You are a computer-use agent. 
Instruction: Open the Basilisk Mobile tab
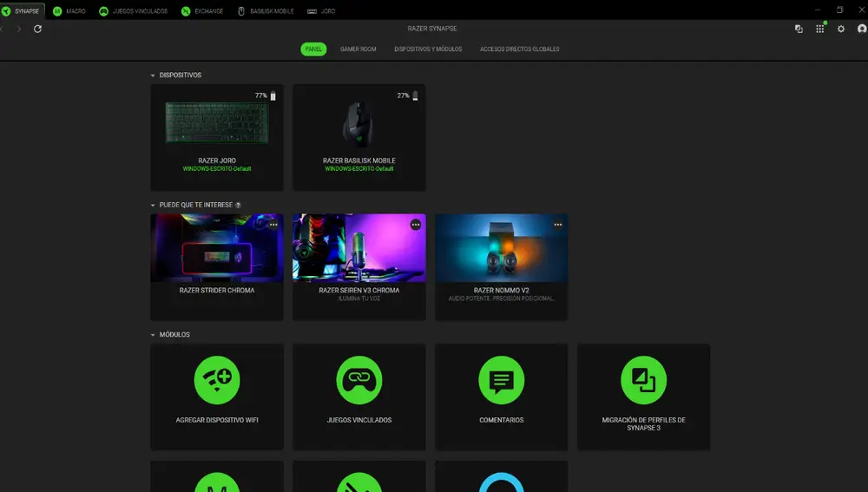coord(266,11)
